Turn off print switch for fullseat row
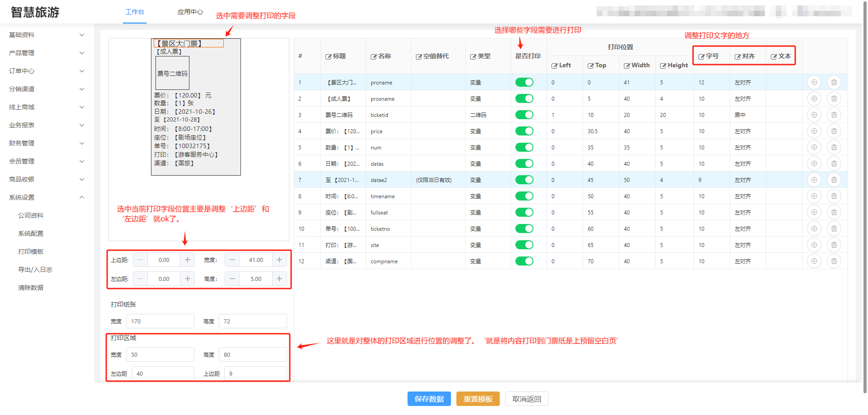The image size is (868, 415). 524,212
